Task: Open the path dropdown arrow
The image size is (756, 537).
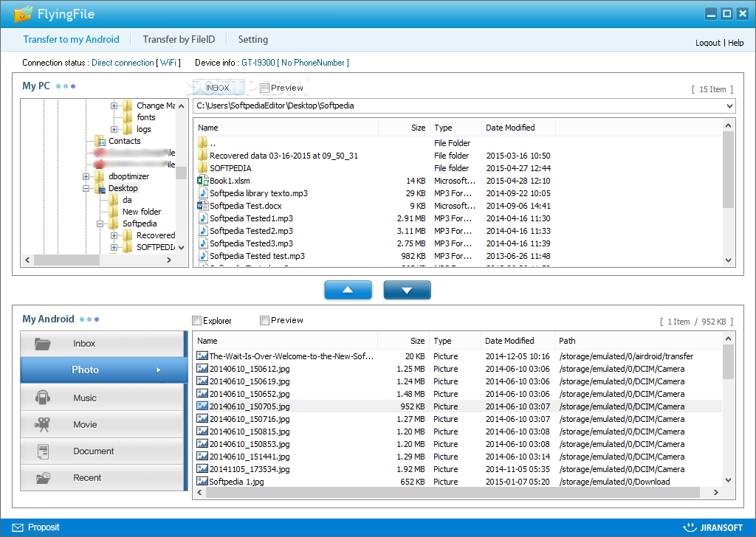Action: coord(729,106)
